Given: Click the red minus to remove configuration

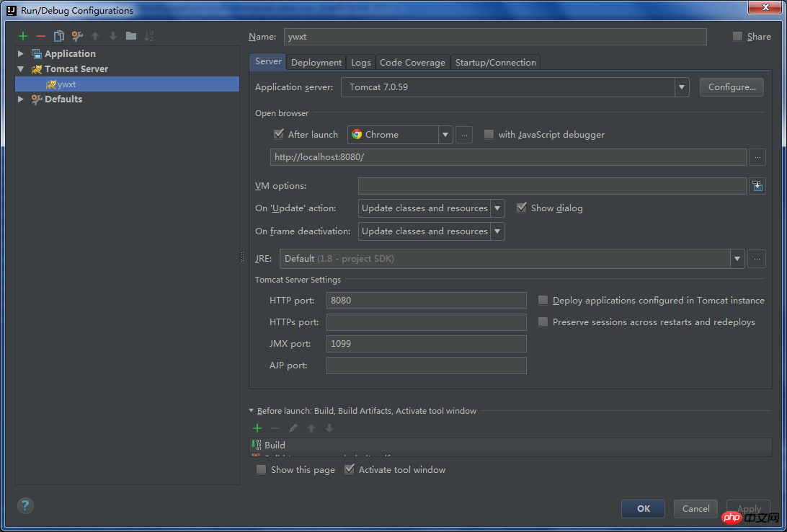Looking at the screenshot, I should click(x=41, y=36).
